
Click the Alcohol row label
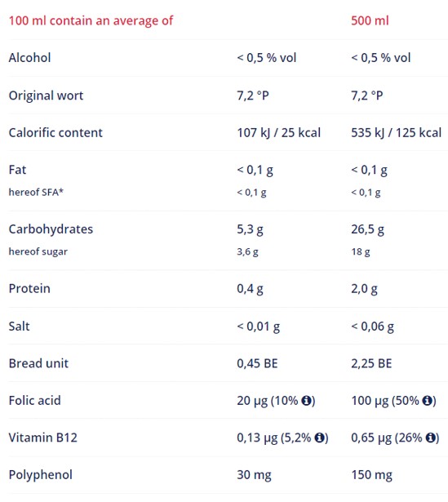pos(29,58)
